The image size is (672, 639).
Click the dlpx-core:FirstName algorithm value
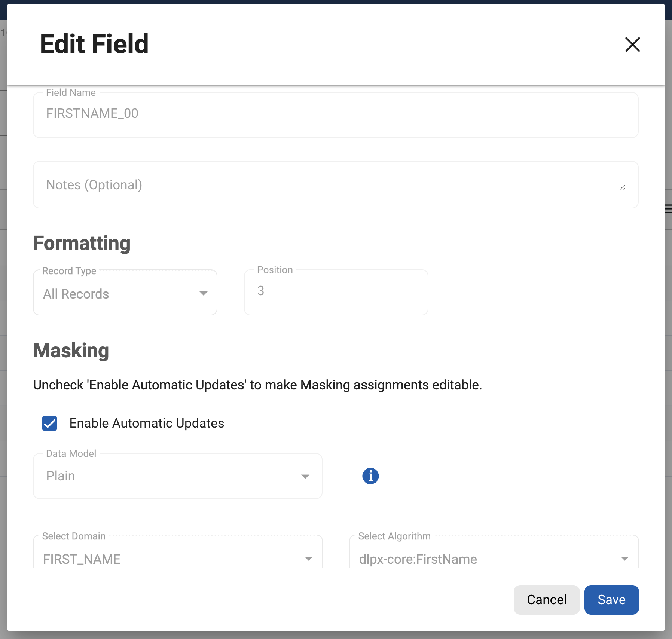click(x=417, y=559)
